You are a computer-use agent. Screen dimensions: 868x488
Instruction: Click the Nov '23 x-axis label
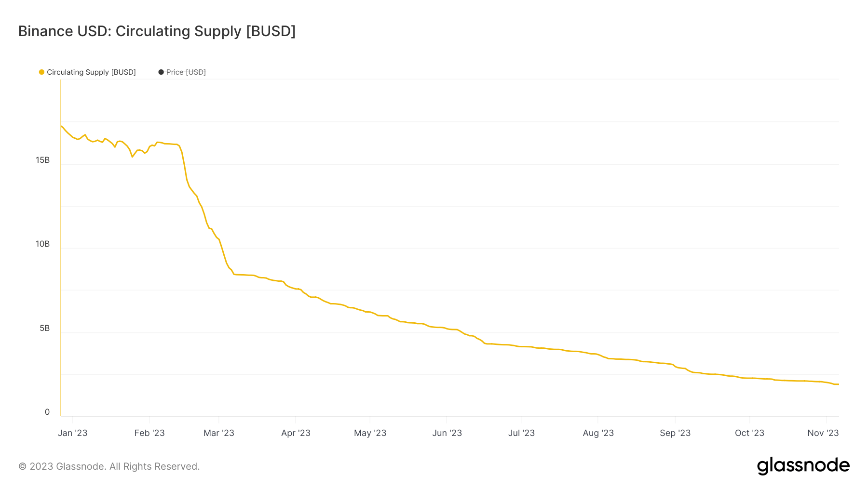pos(823,433)
